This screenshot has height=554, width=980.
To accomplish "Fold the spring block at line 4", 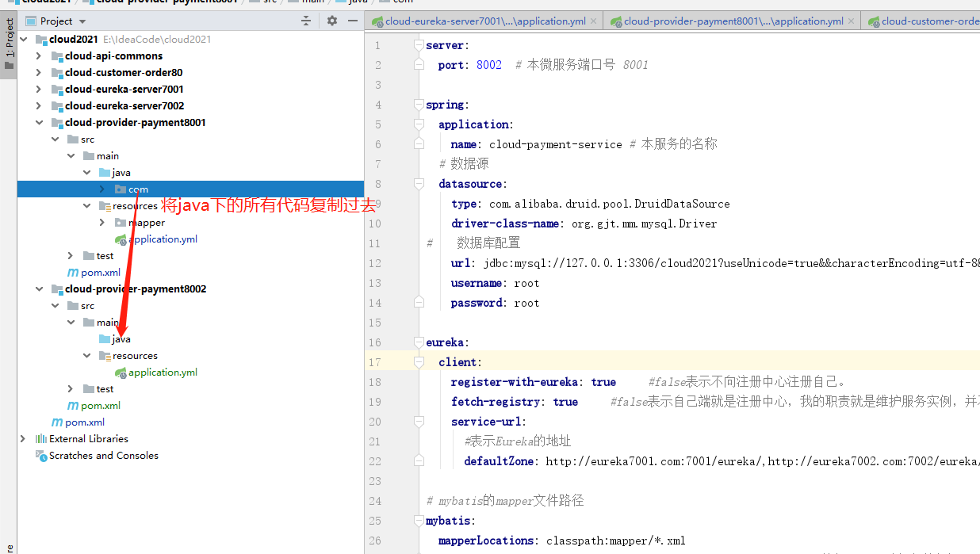I will tap(419, 105).
